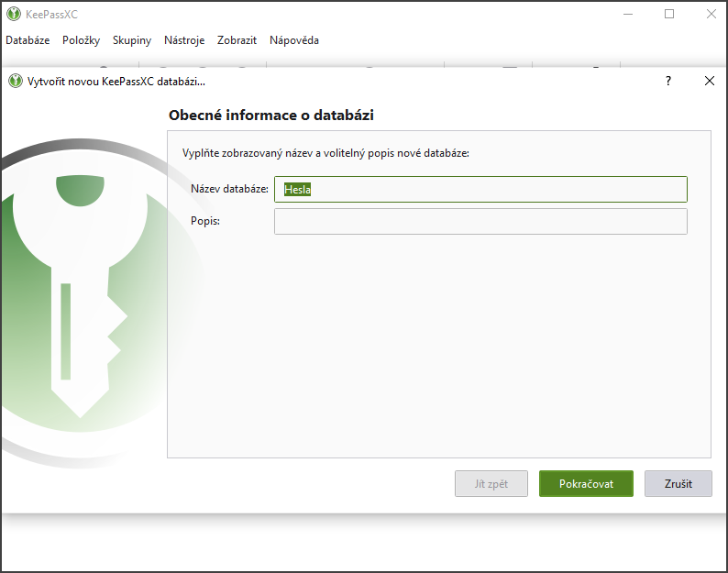Screen dimensions: 728x573
Task: Click the KeePassXC icon in main title bar
Action: click(x=14, y=14)
